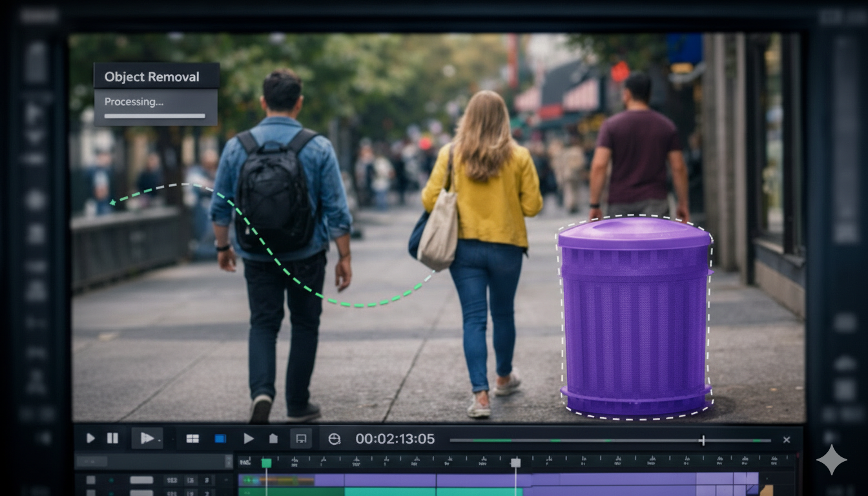
Task: Select the teal clip on second track
Action: click(x=387, y=492)
